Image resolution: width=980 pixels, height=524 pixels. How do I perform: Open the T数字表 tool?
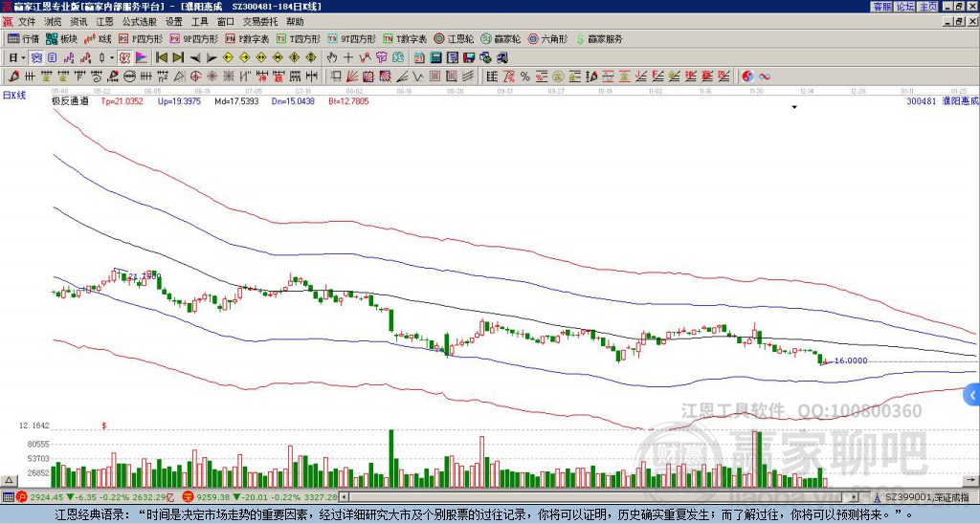coord(405,38)
